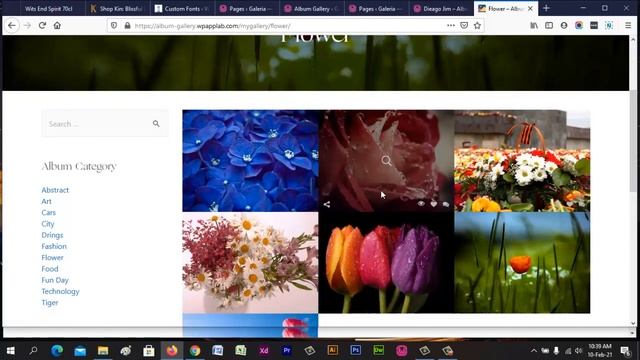
Task: Open Adobe Illustrator from taskbar
Action: (333, 350)
